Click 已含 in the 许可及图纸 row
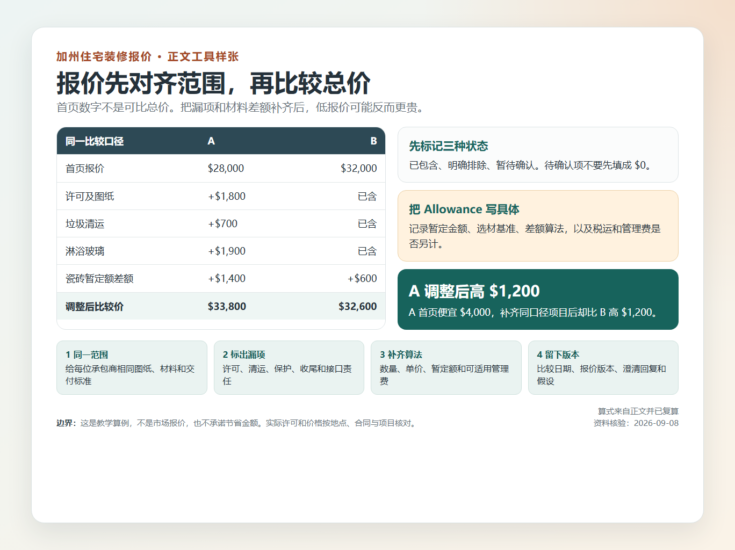 point(367,196)
